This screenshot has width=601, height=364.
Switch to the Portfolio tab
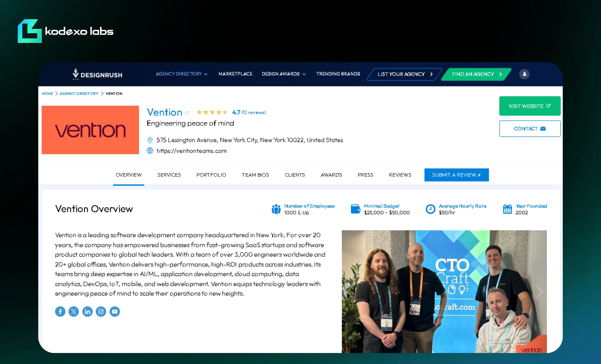[x=211, y=175]
